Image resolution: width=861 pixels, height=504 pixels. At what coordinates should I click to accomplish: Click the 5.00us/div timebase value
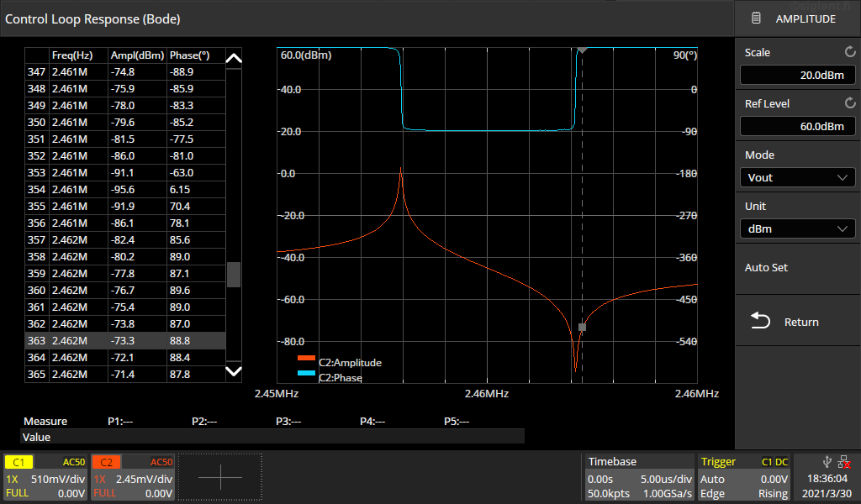[x=666, y=479]
